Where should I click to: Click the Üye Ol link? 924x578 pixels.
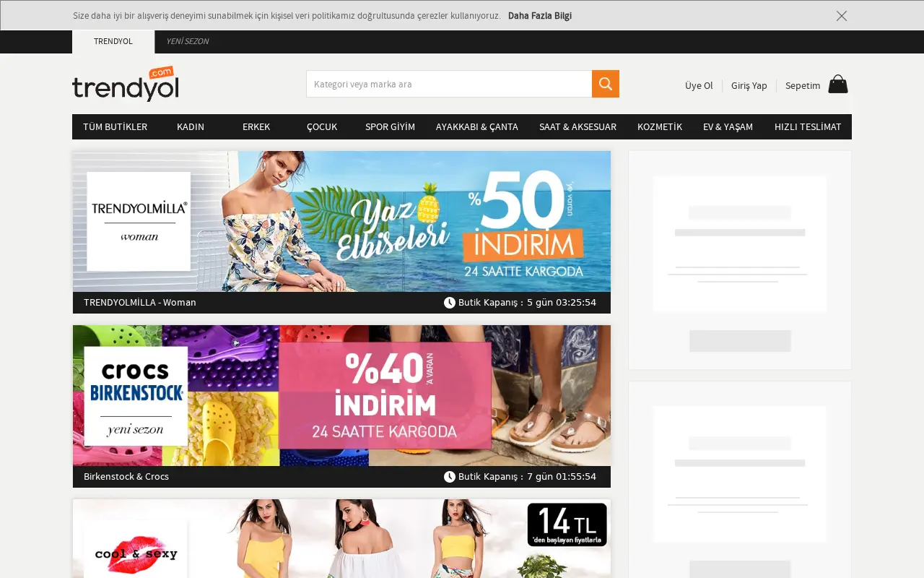(x=699, y=85)
